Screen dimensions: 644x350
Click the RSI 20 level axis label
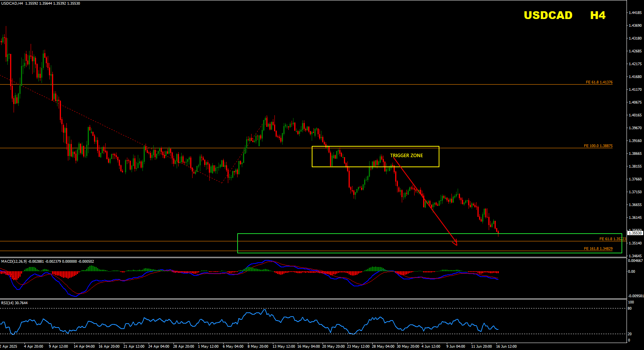630,334
